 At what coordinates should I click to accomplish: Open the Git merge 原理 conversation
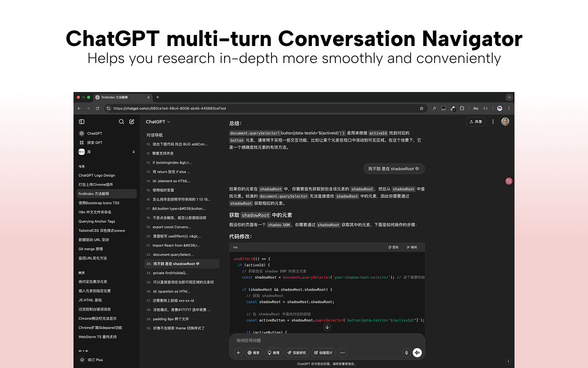click(107, 249)
